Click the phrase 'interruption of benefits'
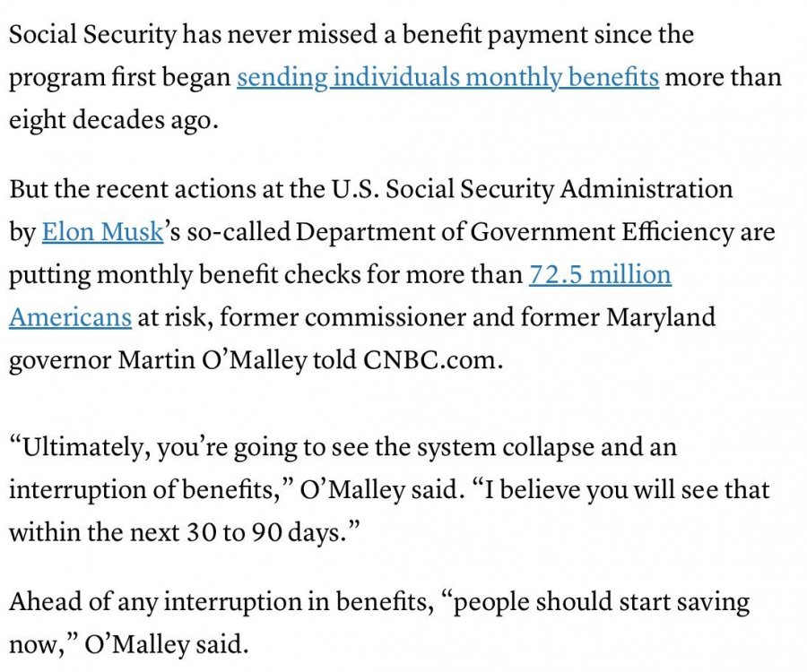Viewport: 807px width, 672px height. (x=124, y=489)
